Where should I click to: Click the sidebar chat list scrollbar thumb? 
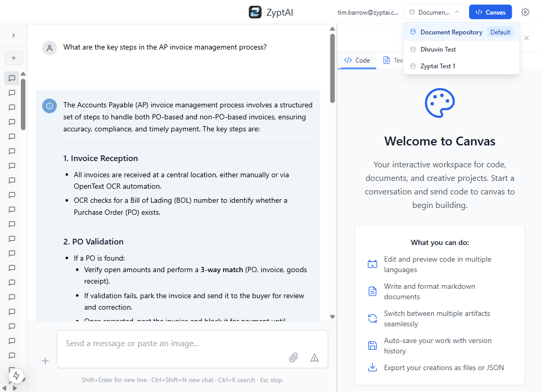pos(23,104)
